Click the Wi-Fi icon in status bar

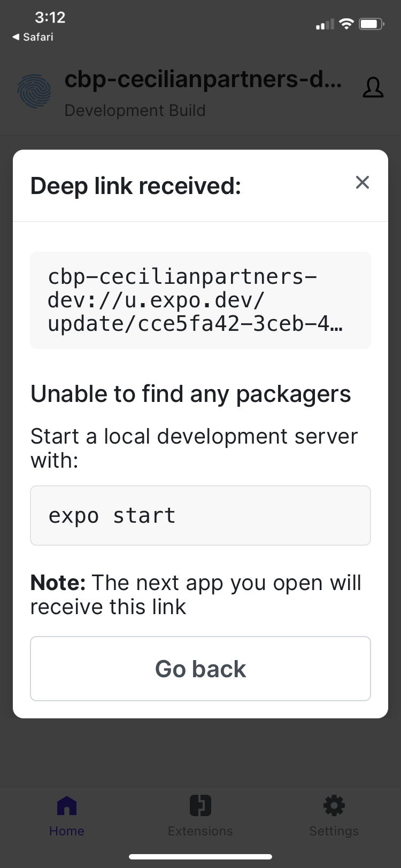click(348, 24)
